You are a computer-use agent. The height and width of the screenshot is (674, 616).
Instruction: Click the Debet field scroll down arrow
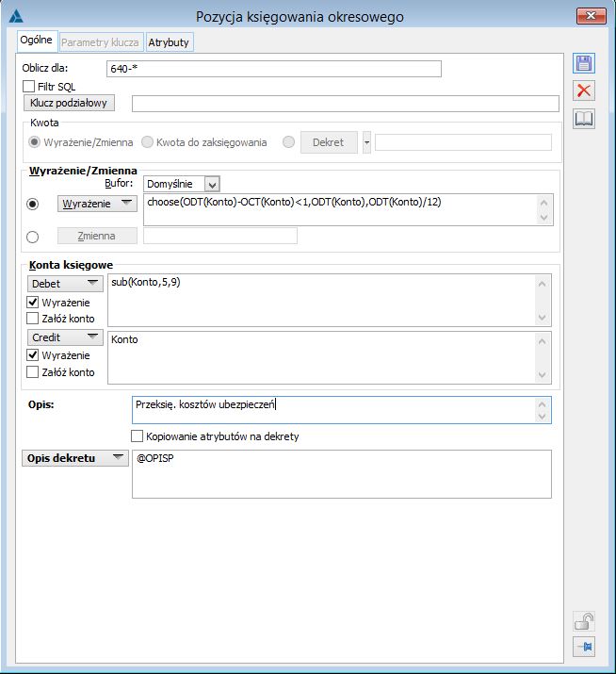[x=543, y=318]
